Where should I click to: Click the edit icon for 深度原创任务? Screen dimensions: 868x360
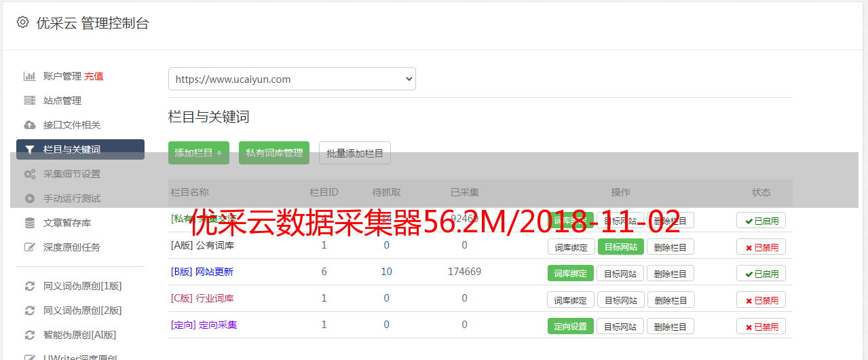[29, 247]
